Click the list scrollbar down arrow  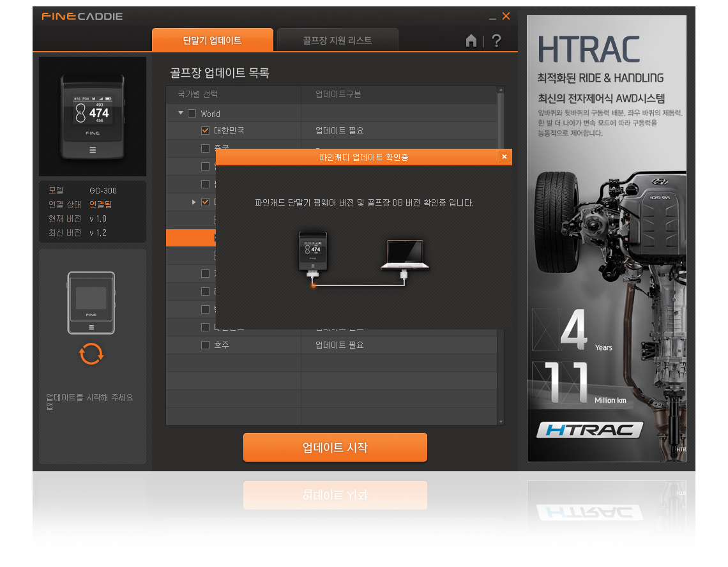point(501,421)
